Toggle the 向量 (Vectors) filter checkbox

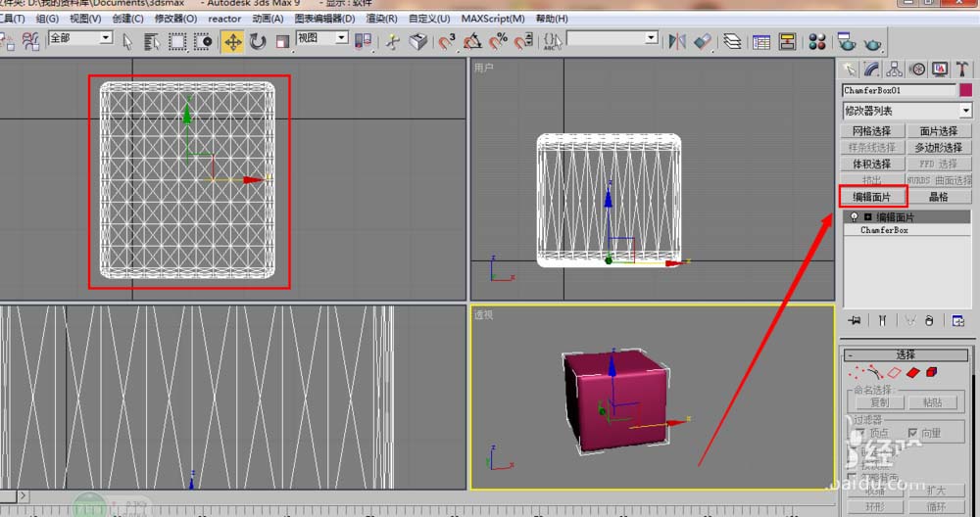pyautogui.click(x=912, y=433)
